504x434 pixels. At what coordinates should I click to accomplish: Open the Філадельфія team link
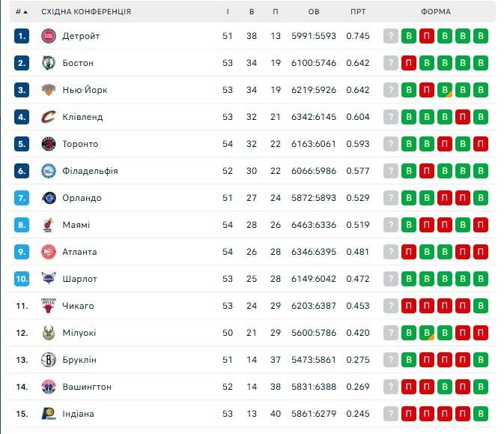(90, 171)
